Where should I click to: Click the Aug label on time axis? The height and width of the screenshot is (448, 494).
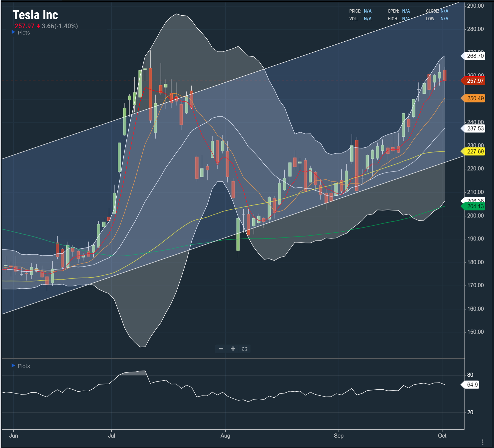[x=225, y=435]
